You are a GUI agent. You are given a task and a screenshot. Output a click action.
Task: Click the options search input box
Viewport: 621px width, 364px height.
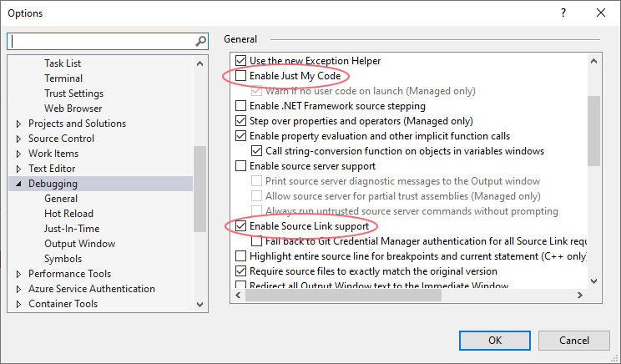100,41
